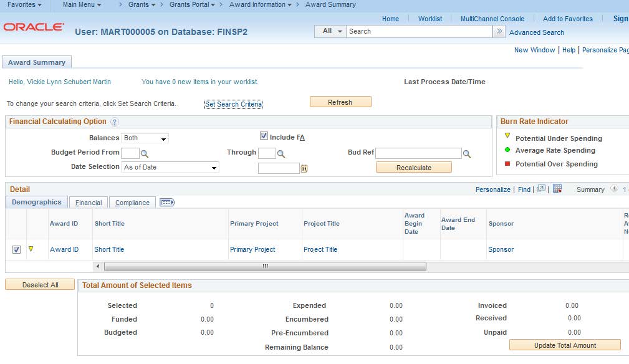Open the All search category dropdown
Screen dimensions: 629x364
tap(330, 31)
